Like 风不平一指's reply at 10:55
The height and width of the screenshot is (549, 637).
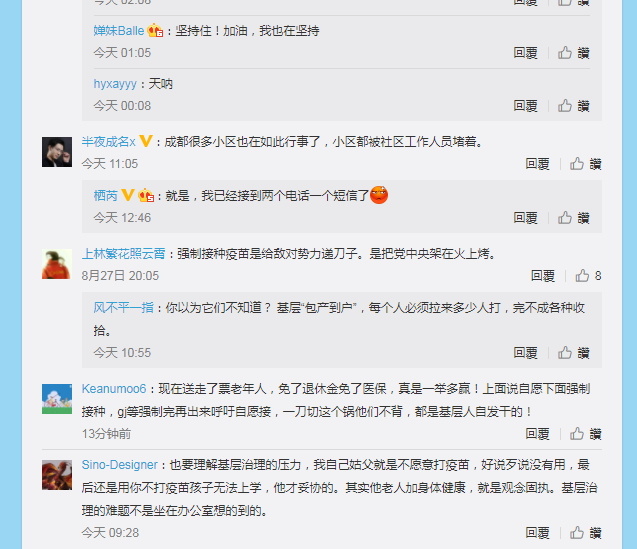pos(573,352)
